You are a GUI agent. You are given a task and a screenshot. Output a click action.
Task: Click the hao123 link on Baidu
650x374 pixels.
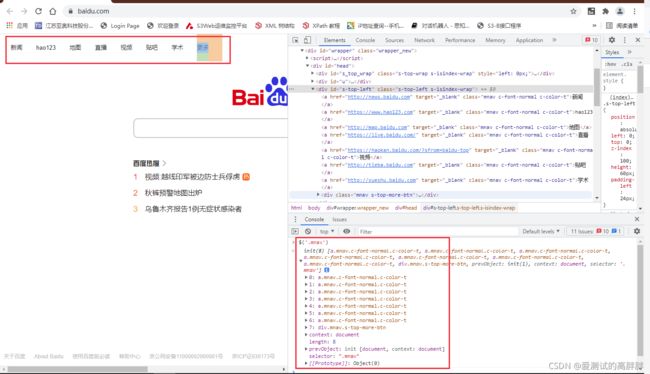(x=46, y=48)
